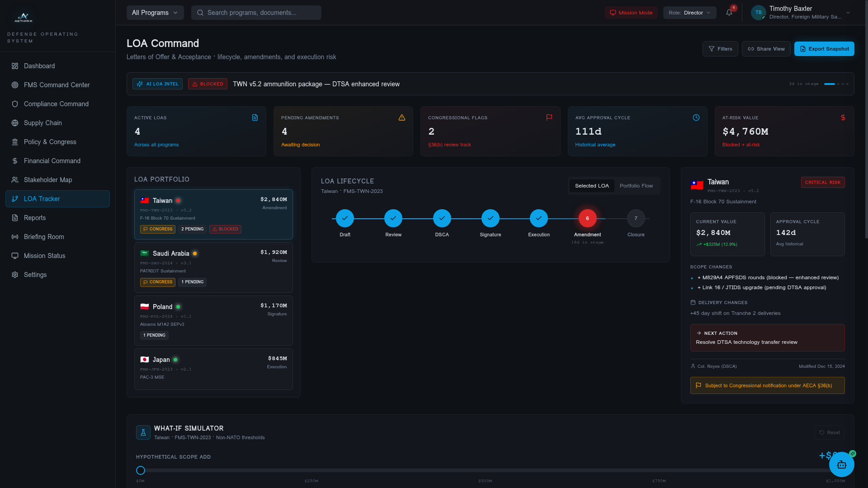
Task: Click the search programs input field
Action: [x=256, y=13]
